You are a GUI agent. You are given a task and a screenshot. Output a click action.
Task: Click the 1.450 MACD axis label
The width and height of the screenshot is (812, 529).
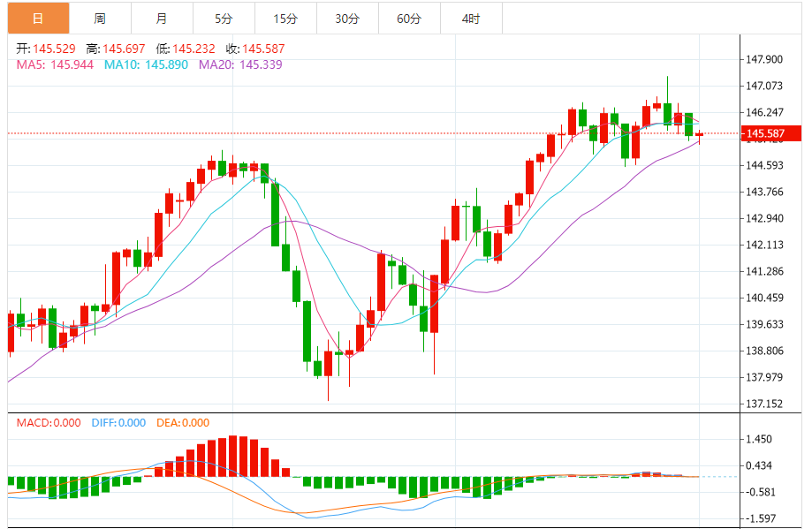tap(759, 440)
